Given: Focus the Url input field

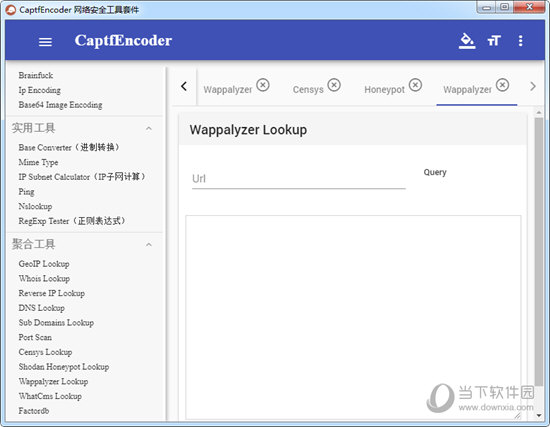Looking at the screenshot, I should coord(299,179).
